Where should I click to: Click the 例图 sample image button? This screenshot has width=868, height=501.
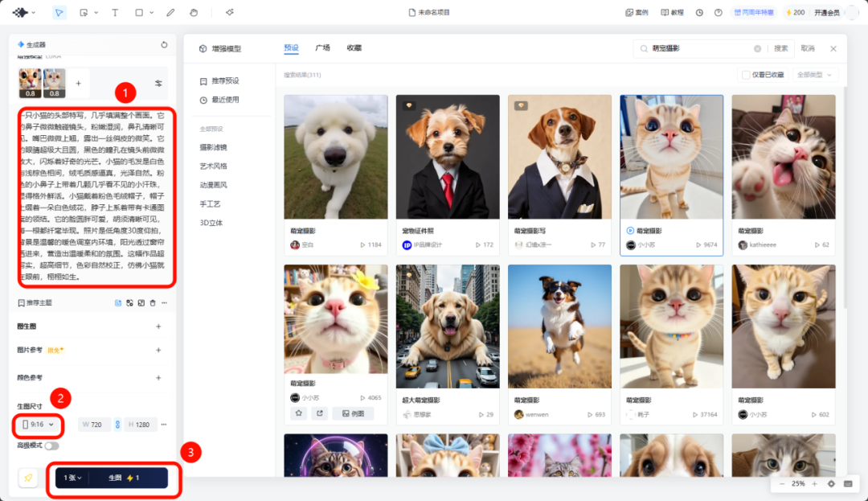click(353, 413)
